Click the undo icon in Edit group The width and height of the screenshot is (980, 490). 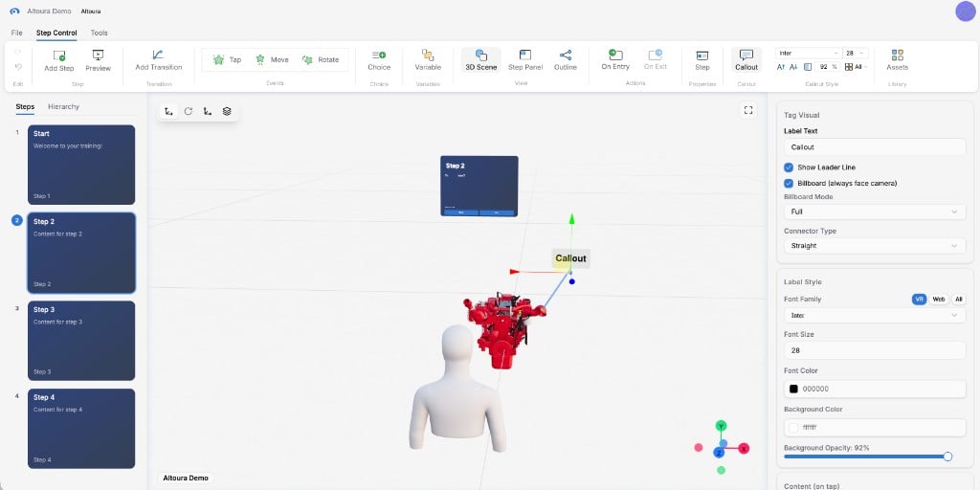(x=18, y=67)
